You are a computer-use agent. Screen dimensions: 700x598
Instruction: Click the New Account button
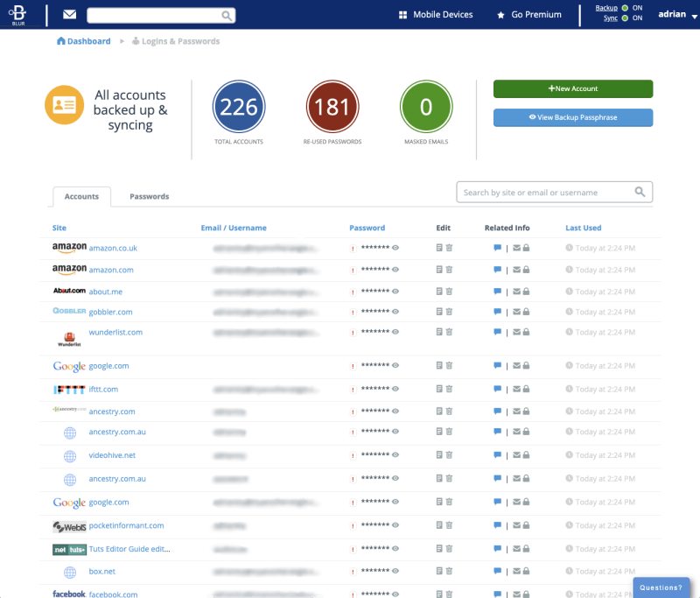point(573,88)
